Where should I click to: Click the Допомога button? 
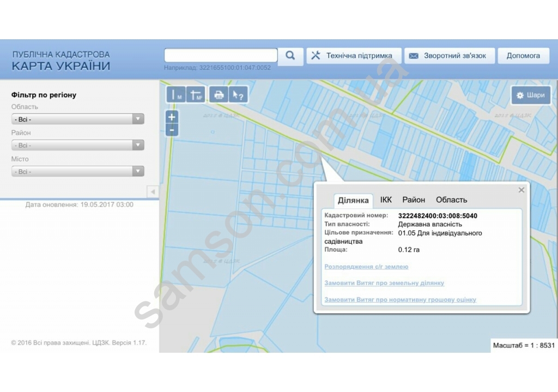(x=523, y=56)
